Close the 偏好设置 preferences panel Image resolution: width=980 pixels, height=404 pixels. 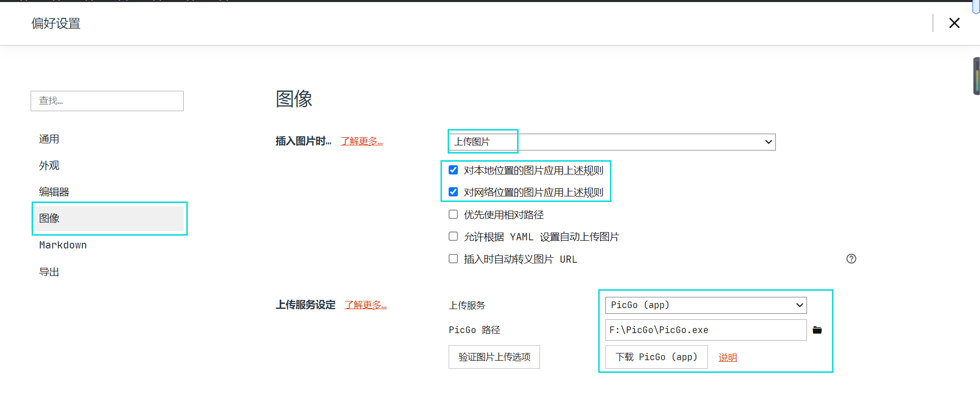[x=954, y=23]
